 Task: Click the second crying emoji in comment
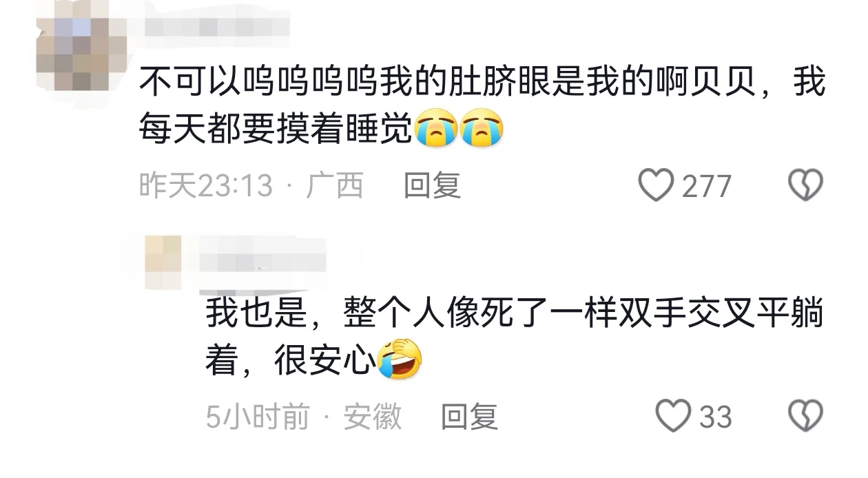(482, 129)
